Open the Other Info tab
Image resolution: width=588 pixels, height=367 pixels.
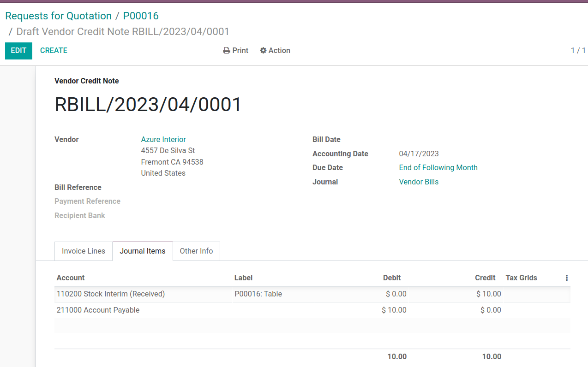click(x=196, y=251)
